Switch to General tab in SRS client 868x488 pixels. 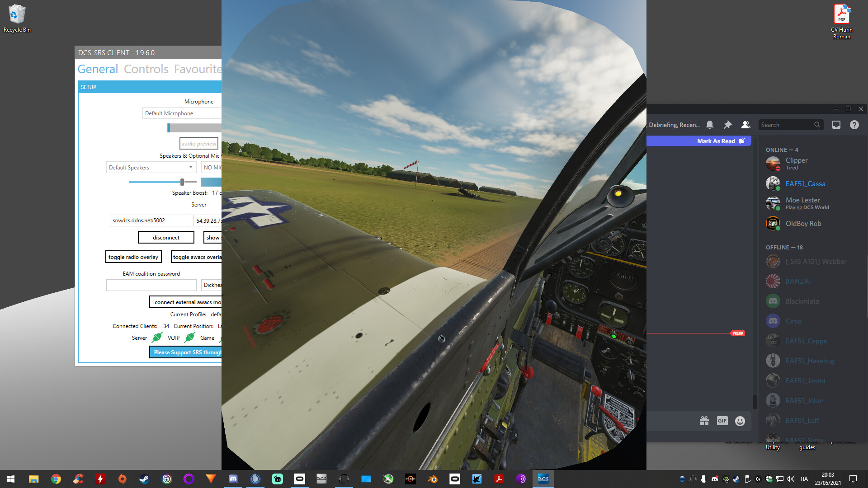98,69
